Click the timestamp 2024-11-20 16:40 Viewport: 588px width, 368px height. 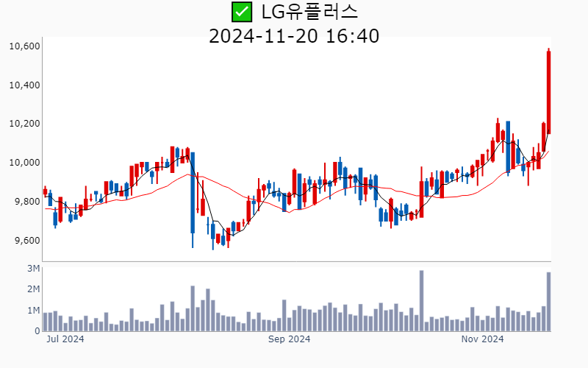point(294,36)
